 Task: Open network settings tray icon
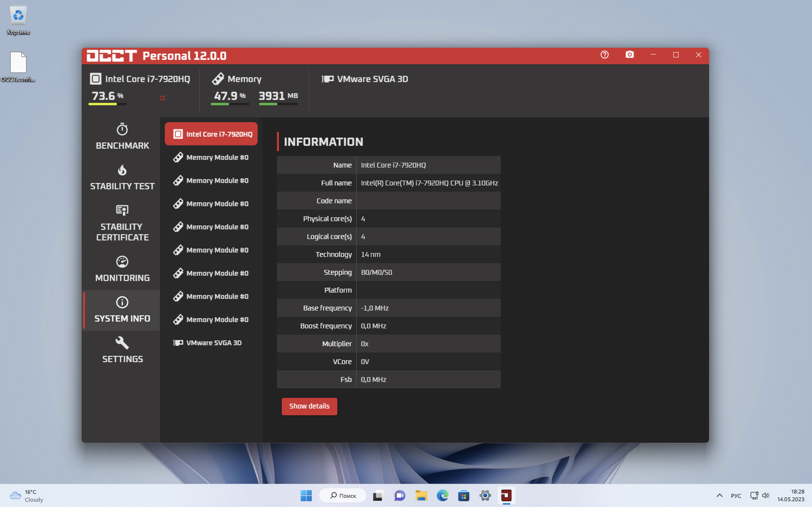coord(754,496)
